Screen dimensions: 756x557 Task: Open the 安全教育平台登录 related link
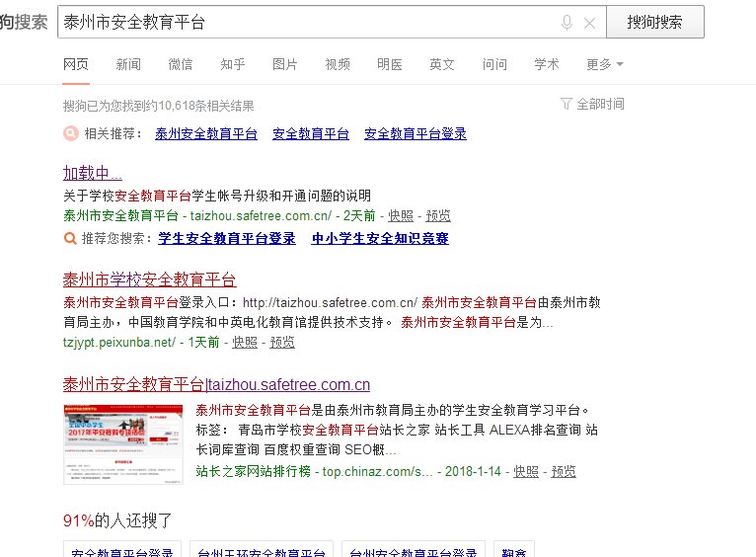click(416, 133)
